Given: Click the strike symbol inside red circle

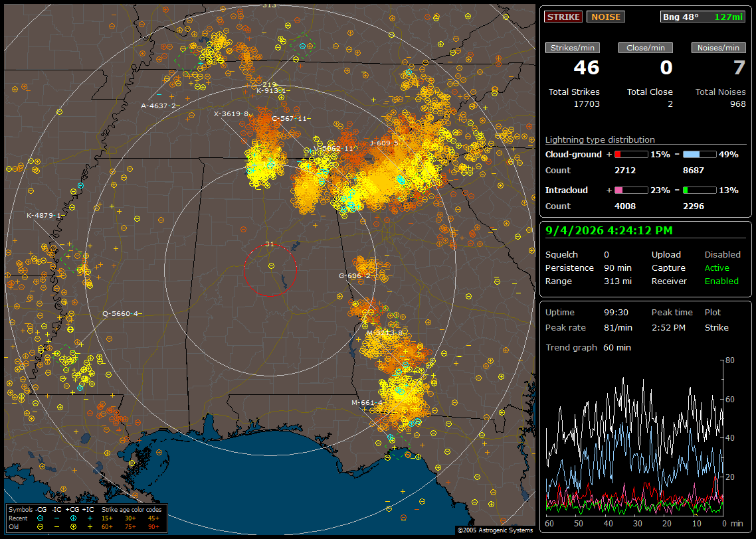Looking at the screenshot, I should [x=272, y=266].
